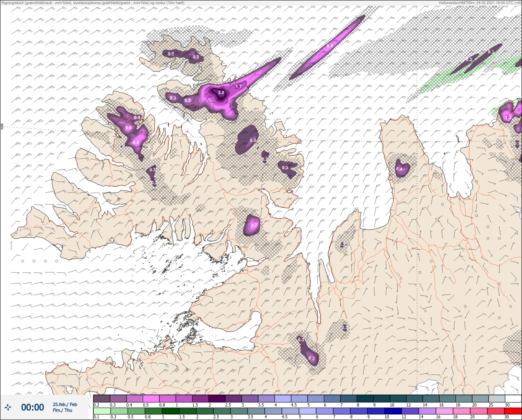This screenshot has height=420, width=522.
Task: Select the deep blue 10–12 lower legend swatch
Action: [394, 411]
